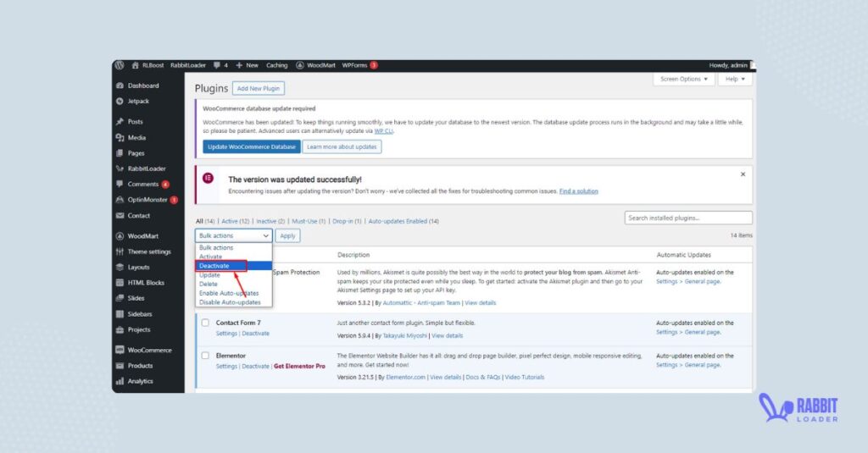Tick the Contact Form 7 checkbox
The width and height of the screenshot is (868, 453).
[x=205, y=323]
